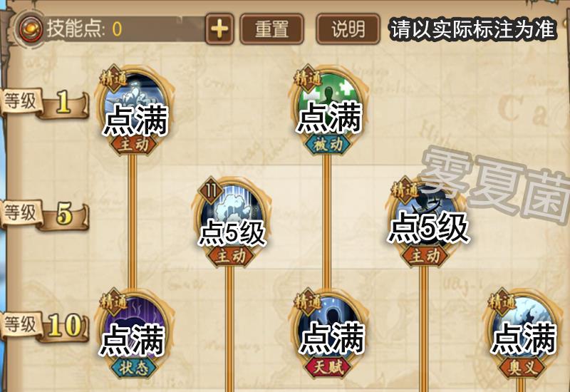Screen dimensions: 570x392
Task: Open the 说明 description button
Action: [x=348, y=29]
